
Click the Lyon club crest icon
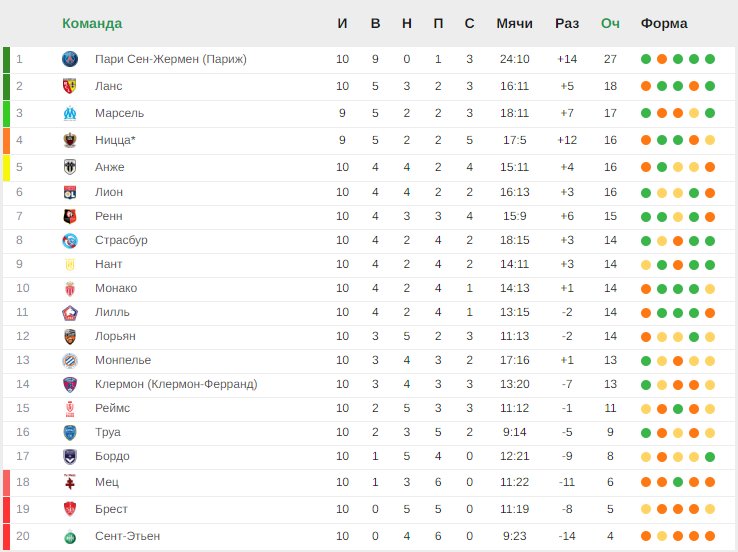pos(70,192)
